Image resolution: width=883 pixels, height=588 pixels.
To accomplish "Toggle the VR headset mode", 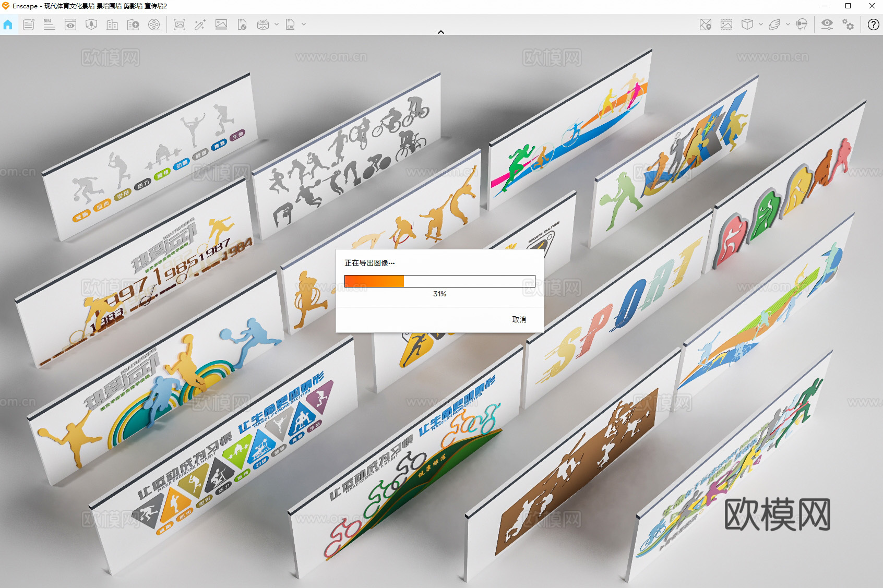I will (x=802, y=25).
